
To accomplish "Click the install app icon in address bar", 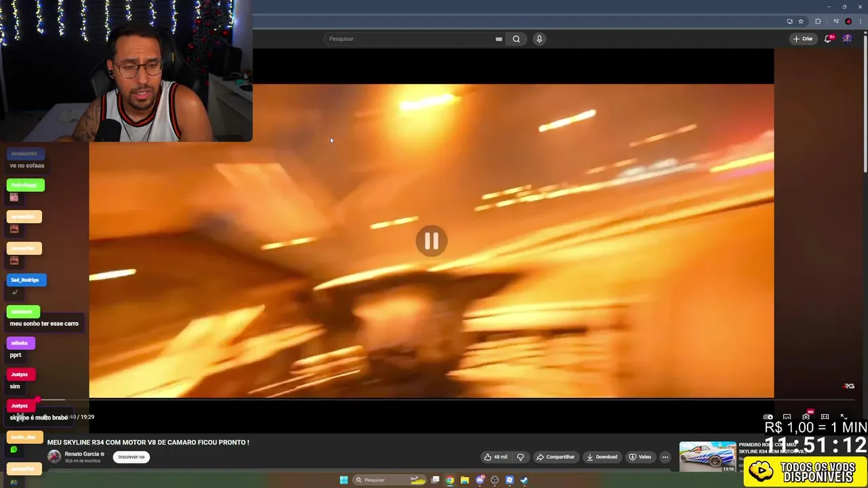I will click(789, 21).
